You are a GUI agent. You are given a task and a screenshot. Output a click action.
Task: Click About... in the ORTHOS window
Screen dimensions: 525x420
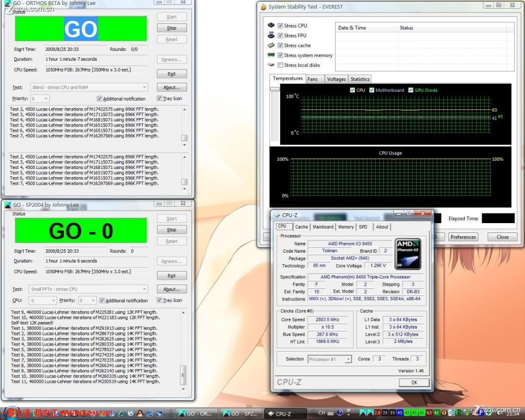coord(172,87)
